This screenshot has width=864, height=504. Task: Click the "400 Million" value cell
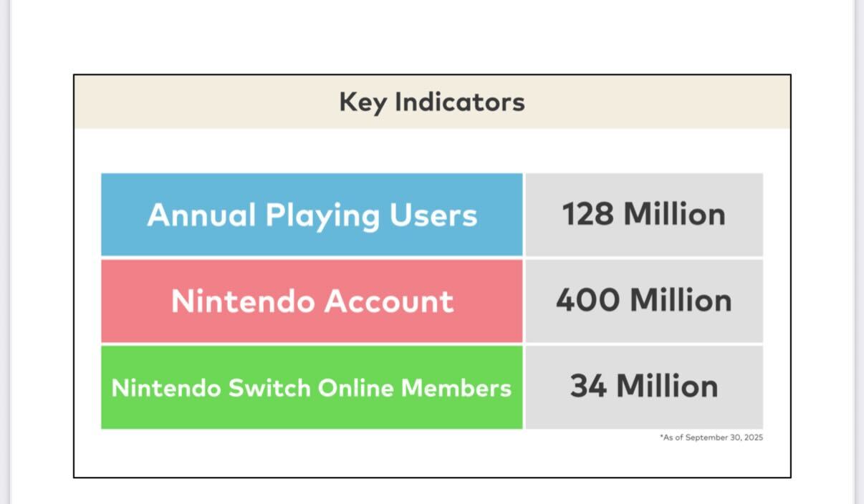click(x=643, y=301)
